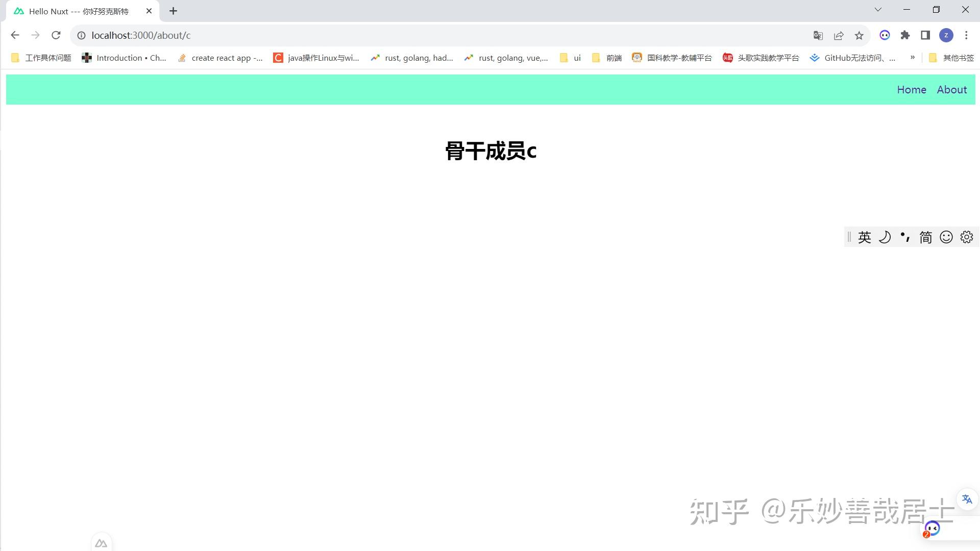Open the browser side panel
980x551 pixels.
pyautogui.click(x=925, y=35)
